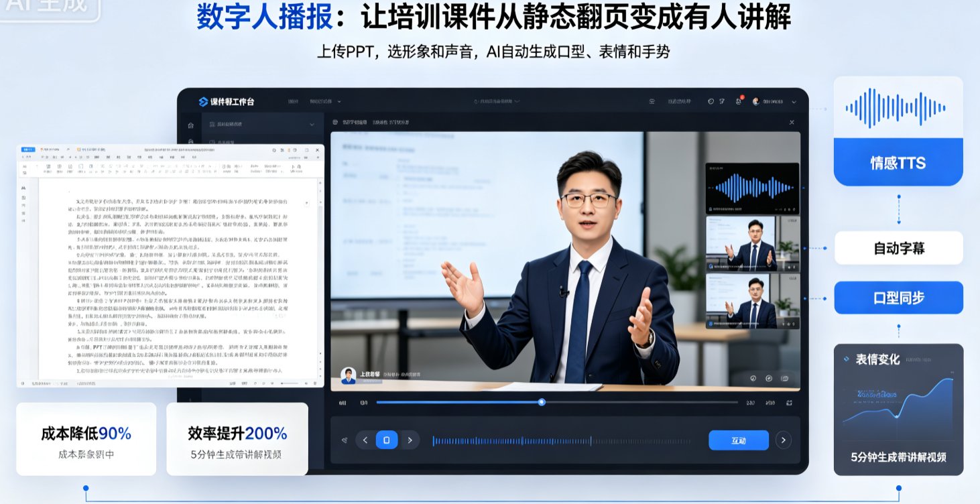The image size is (980, 504).
Task: Click the document editor zoom slider
Action: coord(289,383)
